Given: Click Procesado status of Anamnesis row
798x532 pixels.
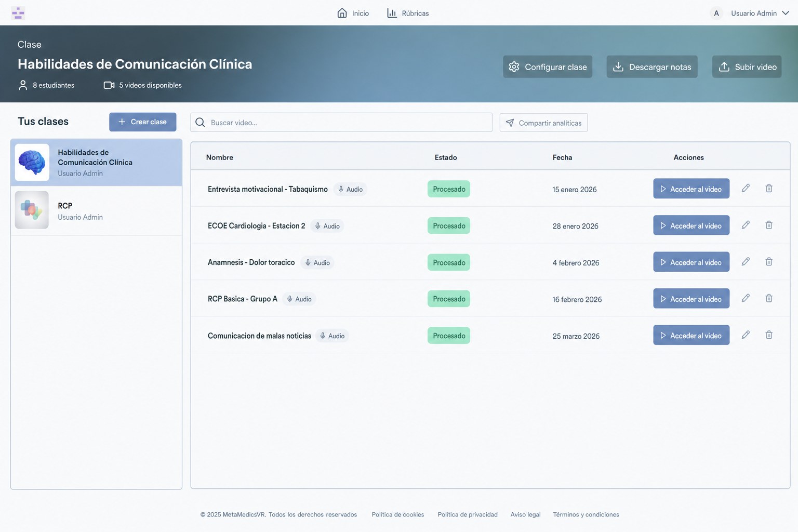Looking at the screenshot, I should coord(449,262).
